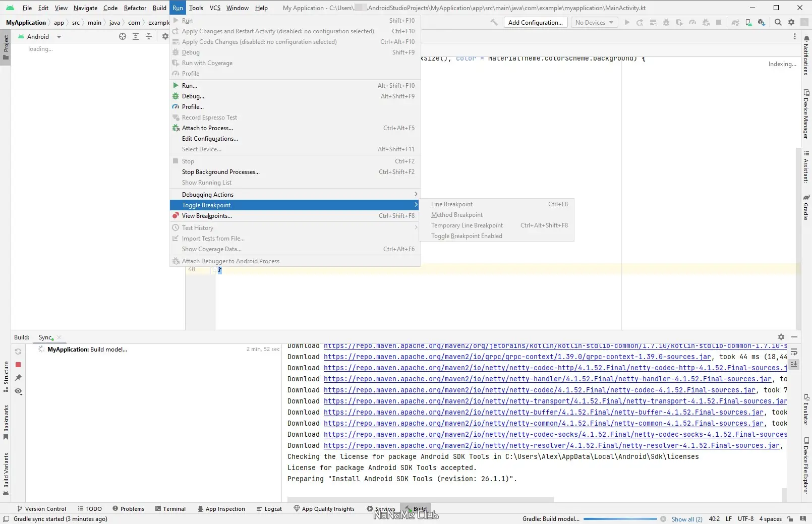
Task: Toggle soft-wrap in Build output
Action: tap(794, 352)
